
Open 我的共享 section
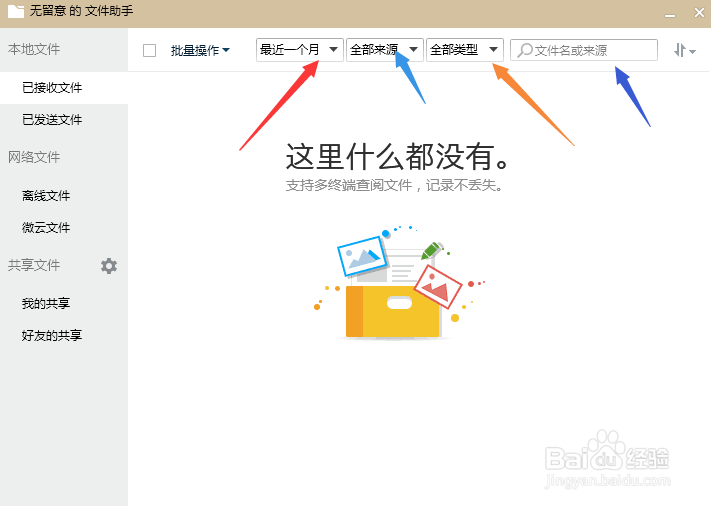(64, 303)
